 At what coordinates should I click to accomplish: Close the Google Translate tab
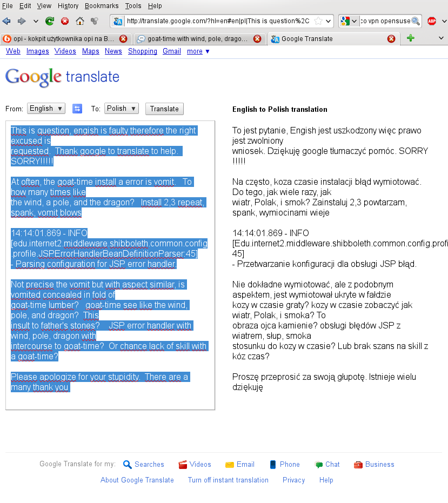[391, 39]
